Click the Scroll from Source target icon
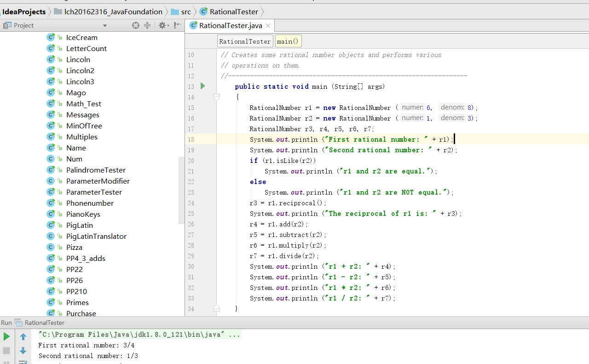This screenshot has width=589, height=364. 135,25
